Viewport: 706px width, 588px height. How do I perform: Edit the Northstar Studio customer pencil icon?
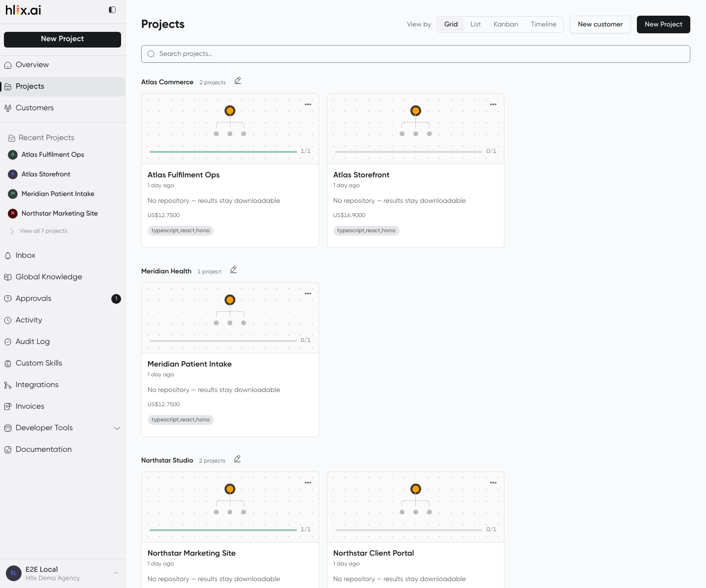pyautogui.click(x=237, y=459)
